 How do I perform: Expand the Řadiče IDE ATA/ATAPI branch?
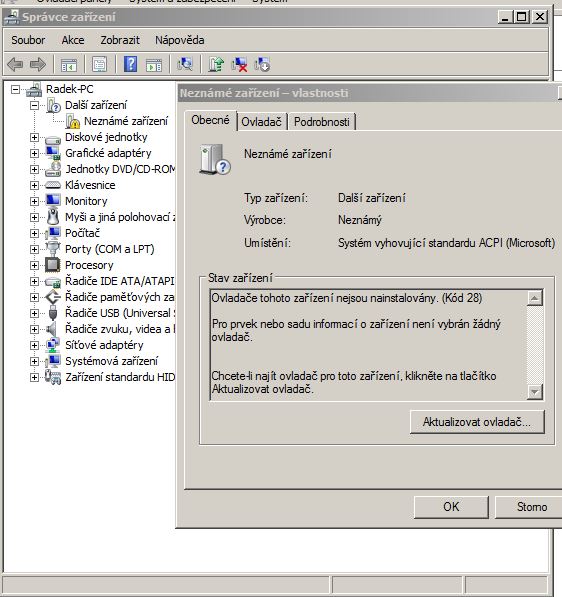[x=34, y=281]
